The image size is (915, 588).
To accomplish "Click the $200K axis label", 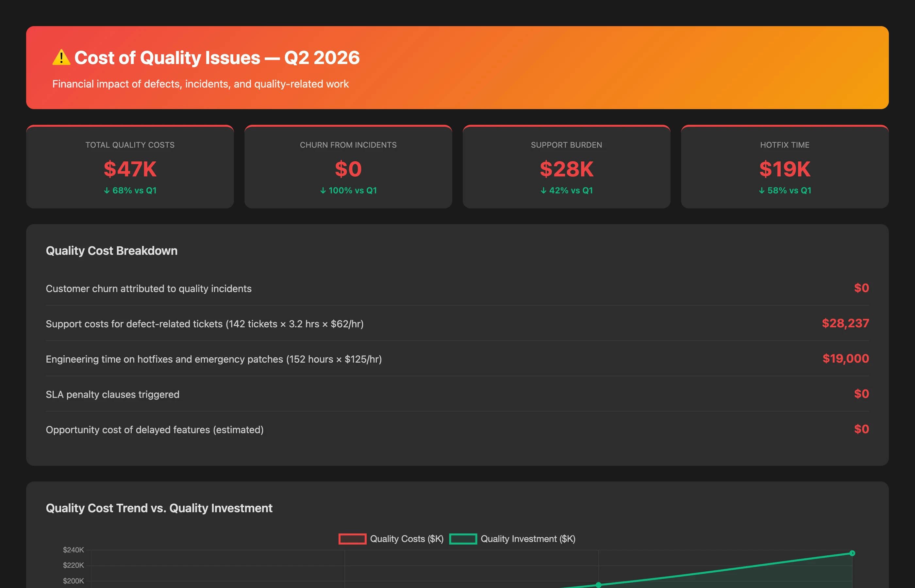I will (73, 581).
